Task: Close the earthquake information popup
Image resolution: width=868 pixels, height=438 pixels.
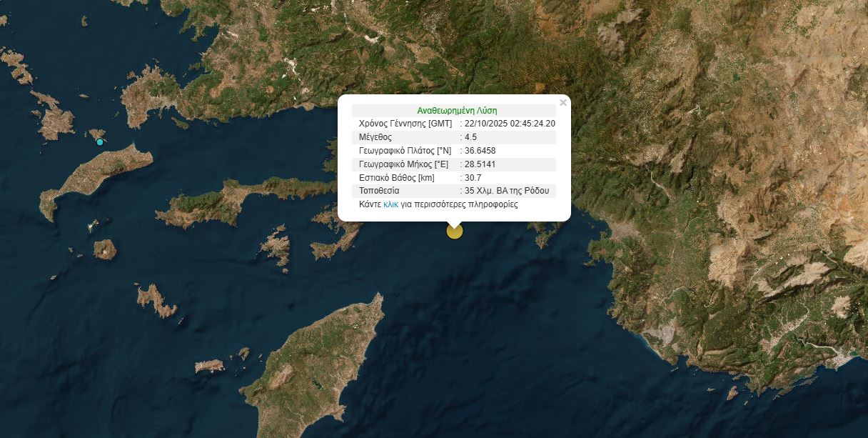Action: click(x=562, y=102)
